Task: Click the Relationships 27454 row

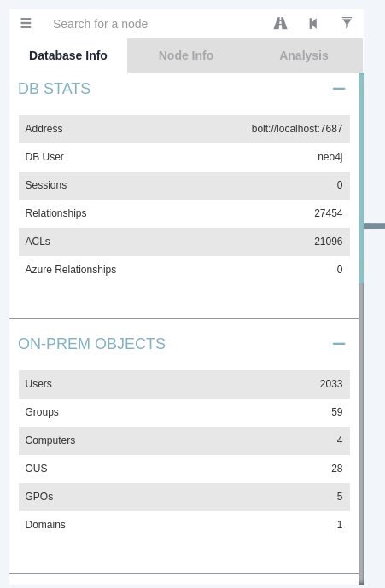Action: pyautogui.click(x=184, y=213)
